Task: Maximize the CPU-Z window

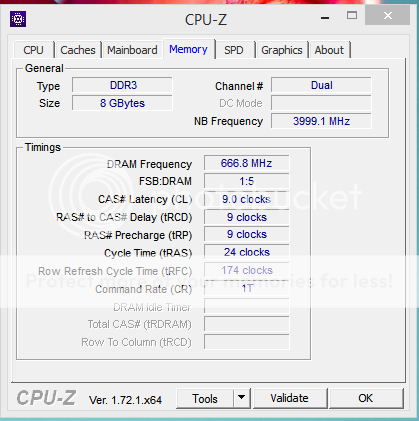Action: pos(352,16)
